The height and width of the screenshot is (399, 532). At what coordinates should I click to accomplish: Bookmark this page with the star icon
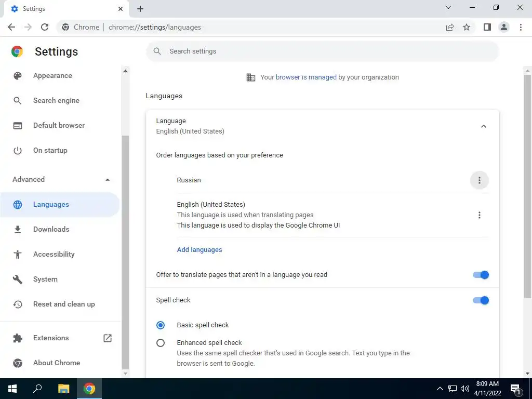click(467, 27)
